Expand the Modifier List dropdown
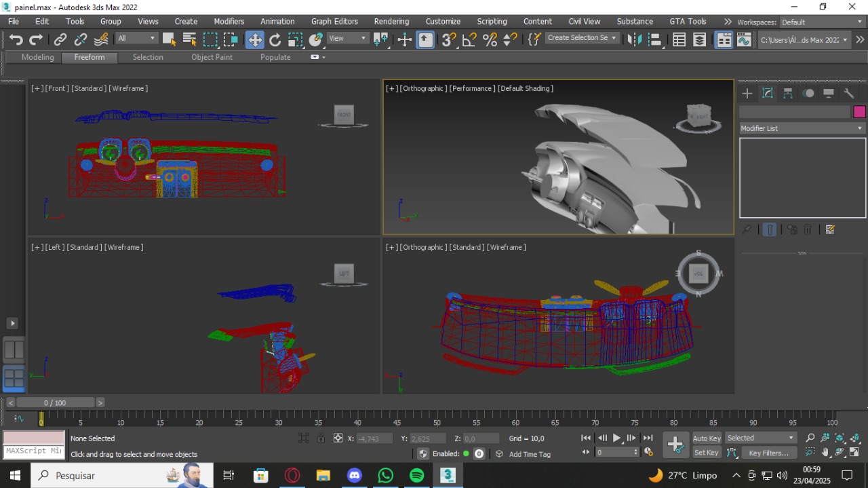Image resolution: width=868 pixels, height=488 pixels. [x=802, y=128]
